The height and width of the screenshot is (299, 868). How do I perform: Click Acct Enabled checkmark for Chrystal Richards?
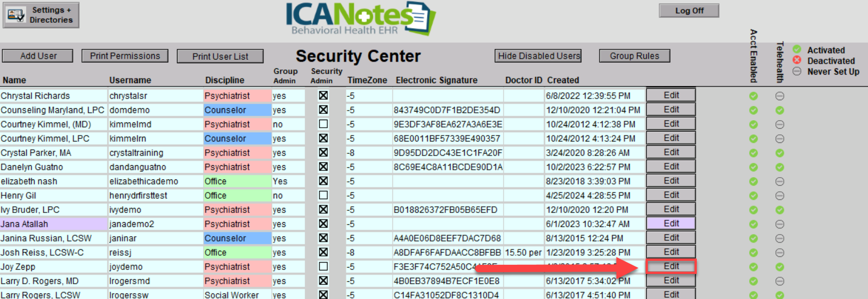click(754, 96)
